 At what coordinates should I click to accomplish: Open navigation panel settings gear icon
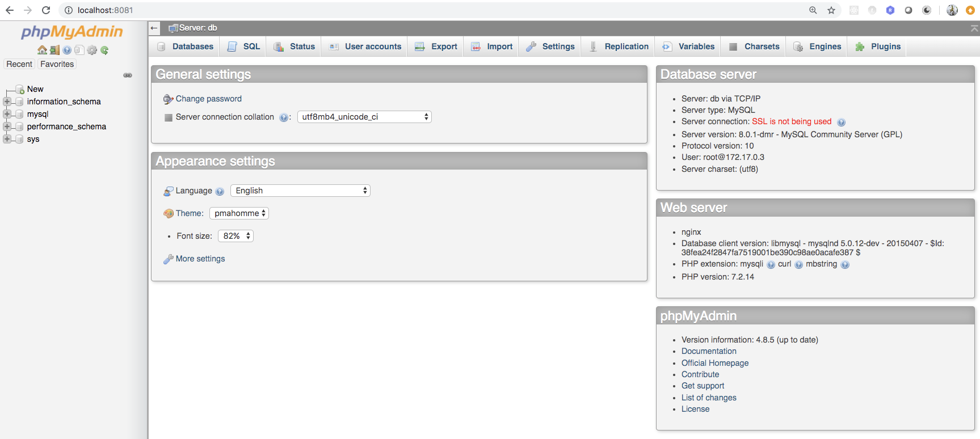[92, 50]
